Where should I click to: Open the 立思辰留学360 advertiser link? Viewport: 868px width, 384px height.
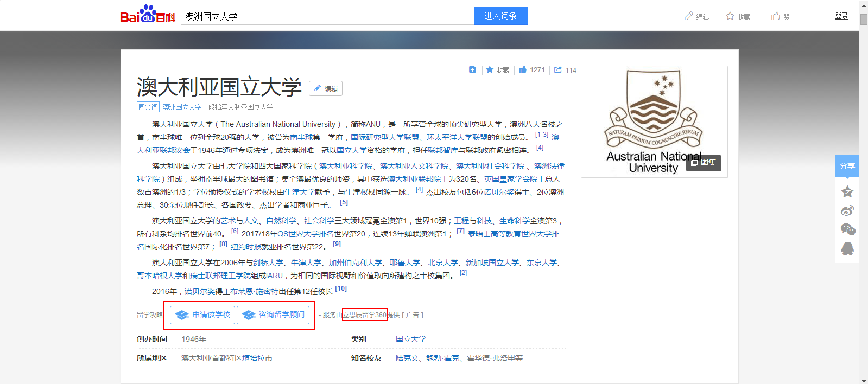pyautogui.click(x=364, y=315)
